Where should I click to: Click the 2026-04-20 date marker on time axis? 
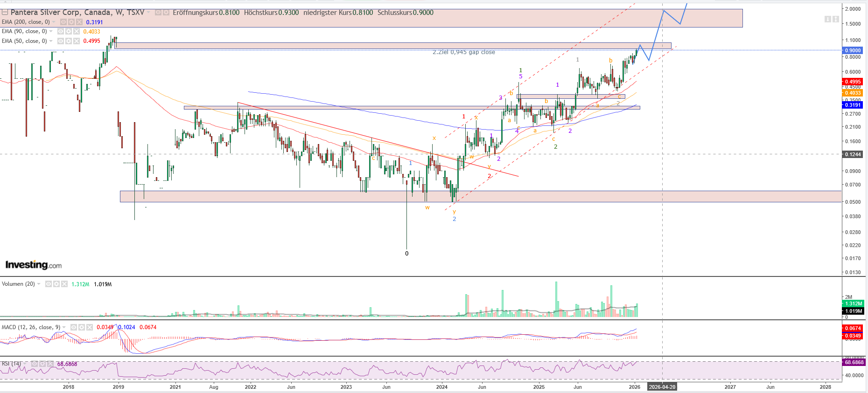[662, 387]
